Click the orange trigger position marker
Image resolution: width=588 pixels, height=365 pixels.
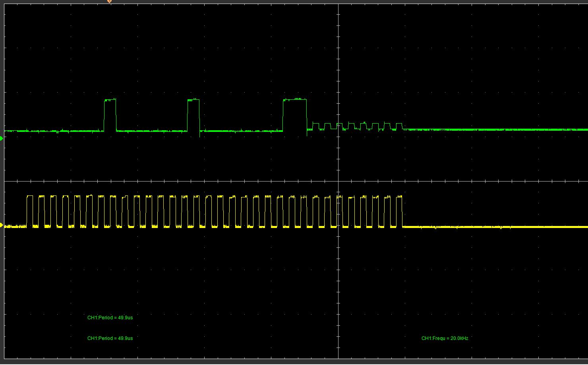coord(110,2)
